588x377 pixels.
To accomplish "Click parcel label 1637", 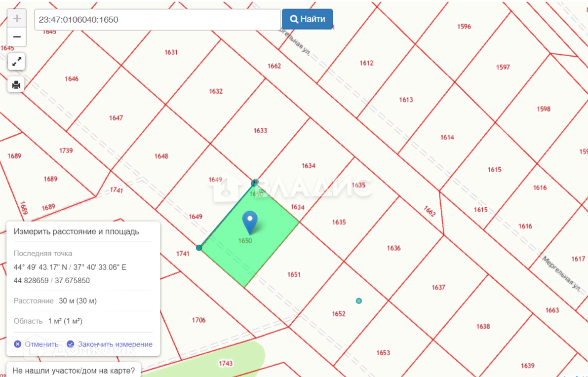I will [x=438, y=287].
